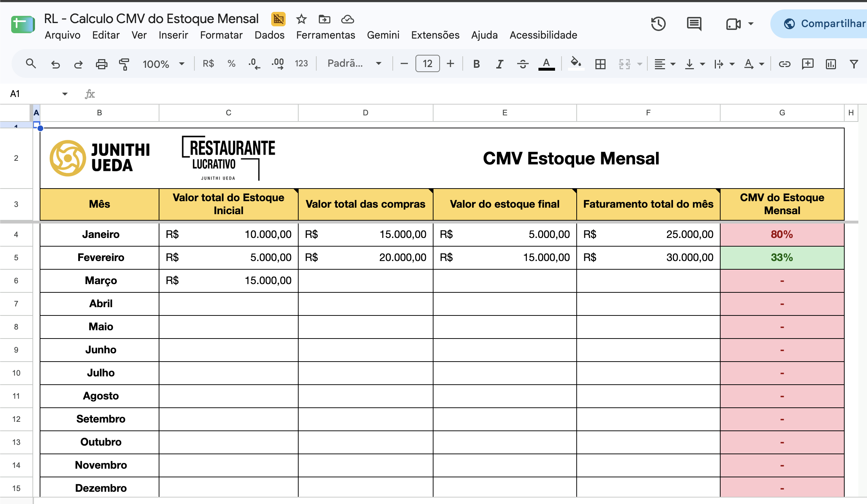Click the document title text

(x=151, y=19)
